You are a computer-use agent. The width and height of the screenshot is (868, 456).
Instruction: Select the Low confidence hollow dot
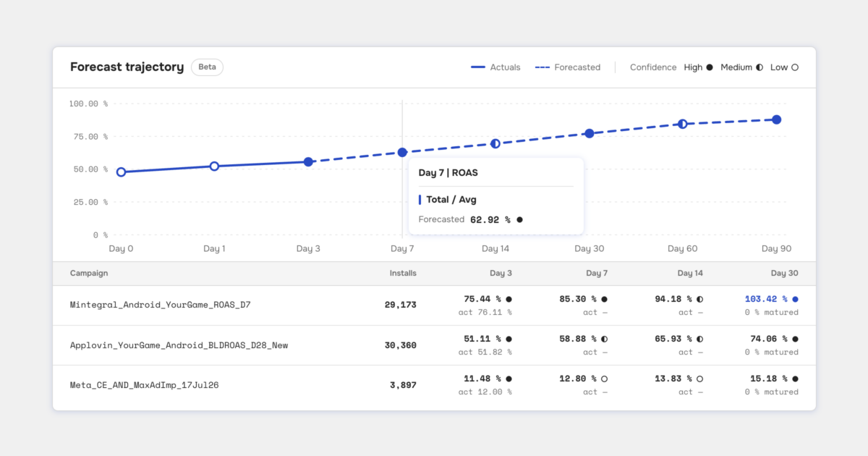[795, 67]
